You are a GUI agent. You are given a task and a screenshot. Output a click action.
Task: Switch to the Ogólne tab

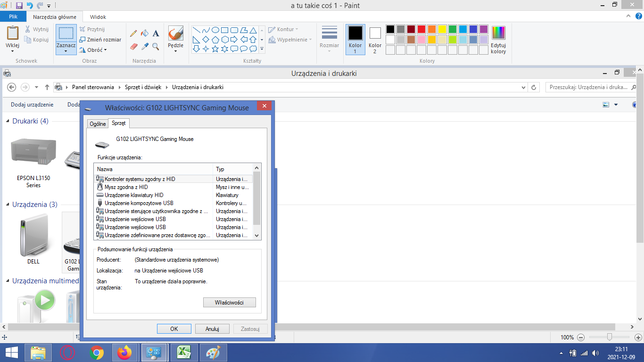click(x=98, y=124)
